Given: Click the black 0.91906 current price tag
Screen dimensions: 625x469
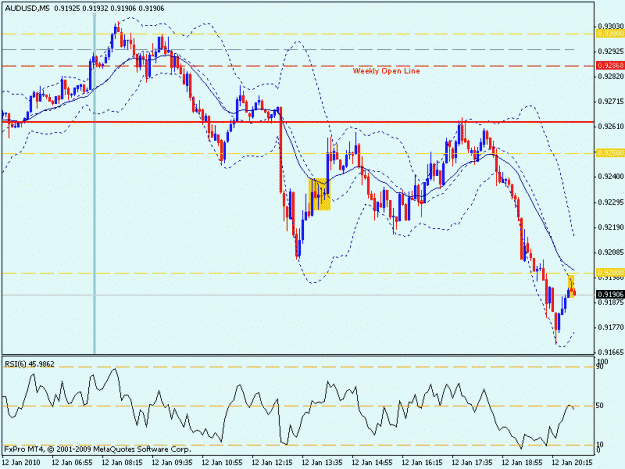Looking at the screenshot, I should (x=610, y=294).
